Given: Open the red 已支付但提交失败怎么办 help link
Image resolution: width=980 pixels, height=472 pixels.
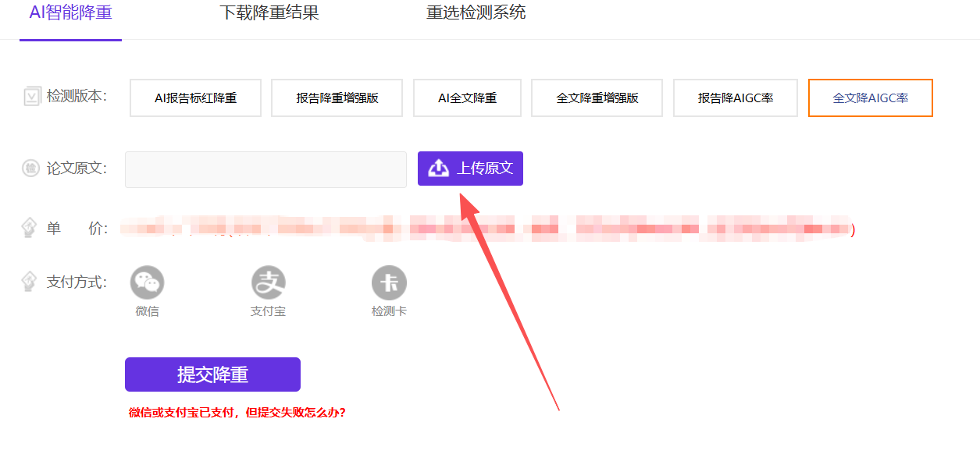Looking at the screenshot, I should (237, 413).
